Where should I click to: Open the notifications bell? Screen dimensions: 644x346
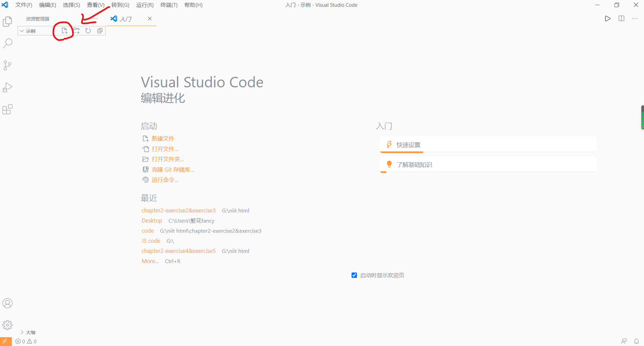tap(637, 341)
